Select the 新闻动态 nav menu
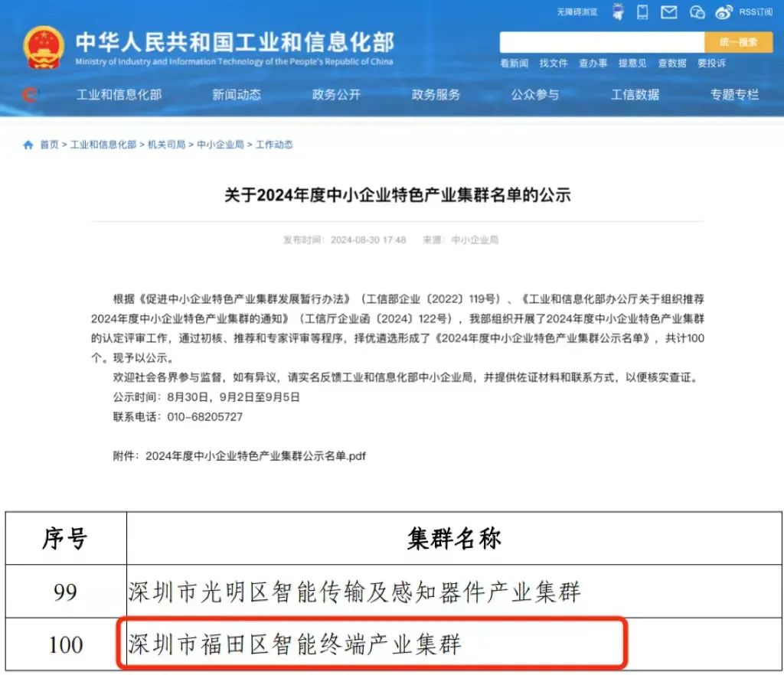 coord(237,94)
